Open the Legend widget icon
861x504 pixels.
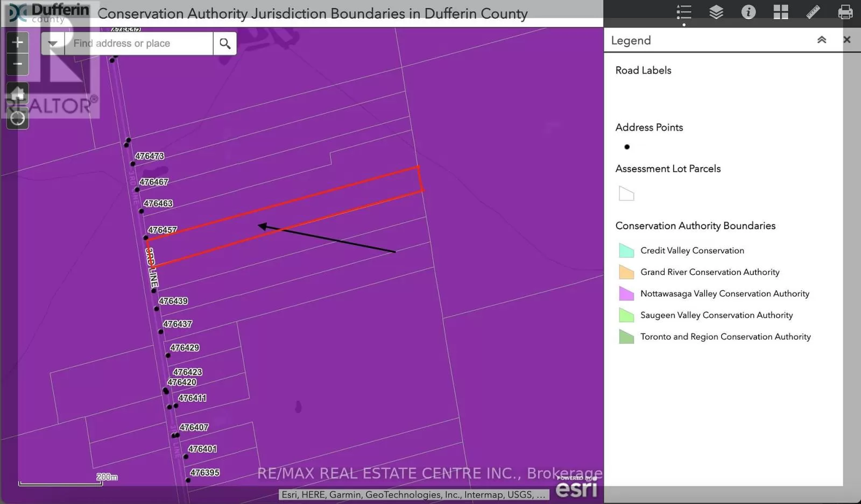click(x=684, y=12)
